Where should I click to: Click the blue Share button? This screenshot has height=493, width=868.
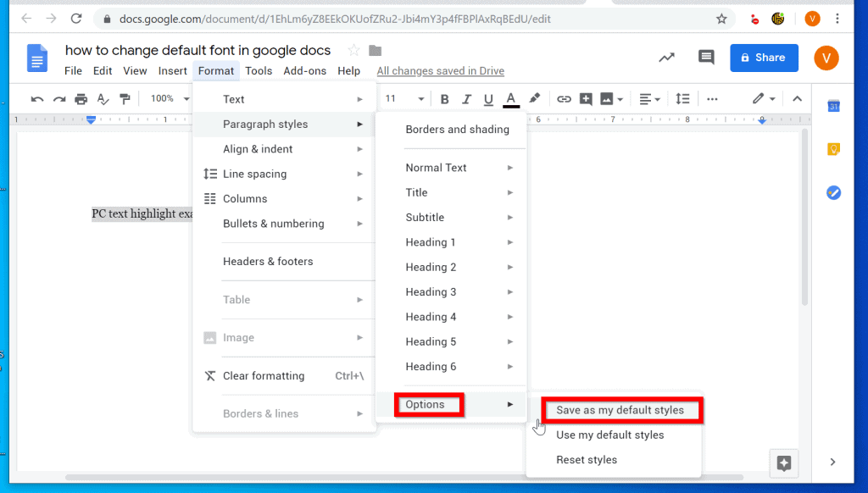pos(764,58)
